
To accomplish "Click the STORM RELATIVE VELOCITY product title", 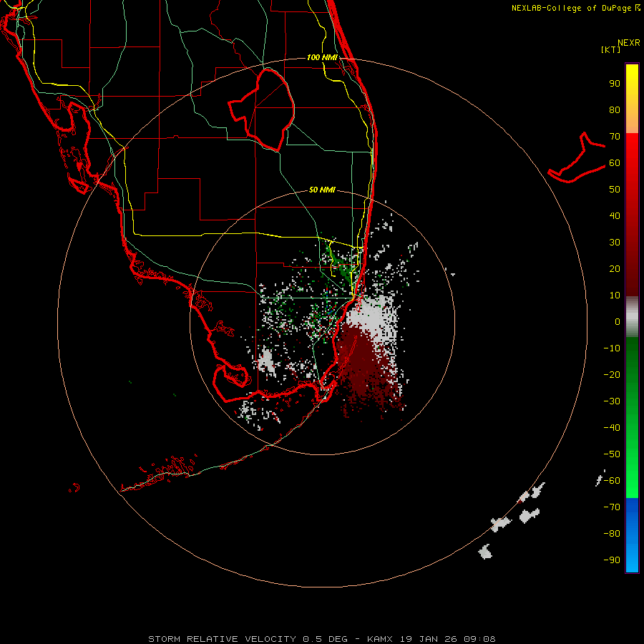I will click(223, 639).
